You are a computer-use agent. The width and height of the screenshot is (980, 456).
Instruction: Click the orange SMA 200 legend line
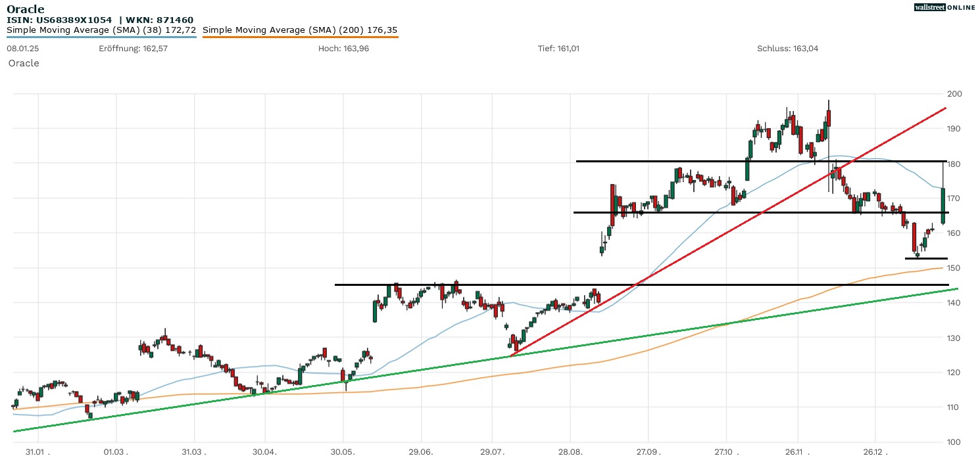(x=300, y=37)
